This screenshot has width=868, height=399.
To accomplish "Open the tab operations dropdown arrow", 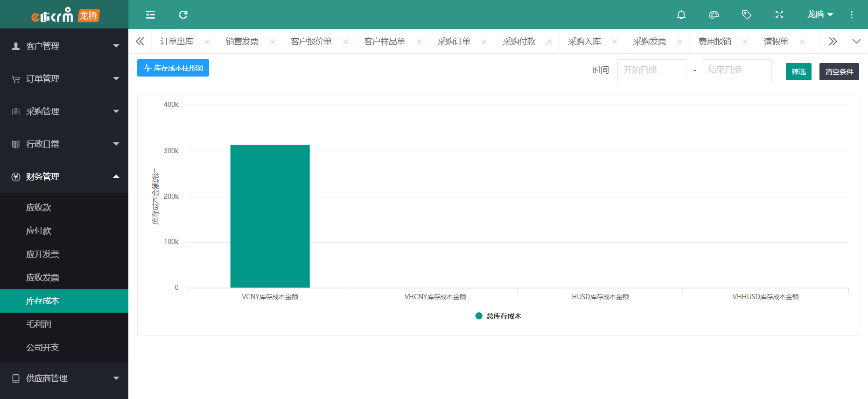I will coord(856,42).
